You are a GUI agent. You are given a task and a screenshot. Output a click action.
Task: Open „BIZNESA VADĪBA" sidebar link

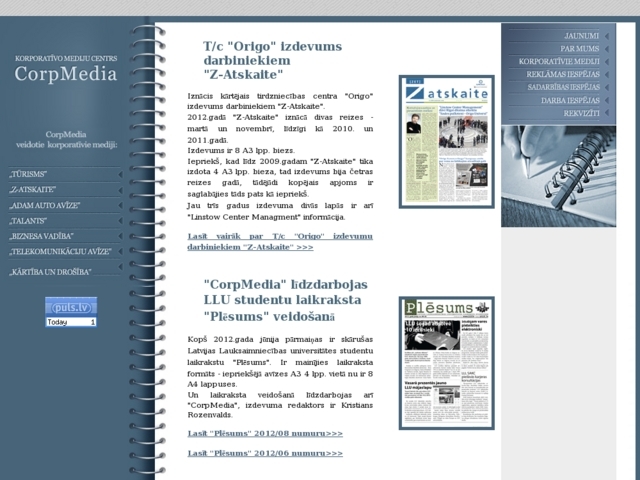pos(41,236)
